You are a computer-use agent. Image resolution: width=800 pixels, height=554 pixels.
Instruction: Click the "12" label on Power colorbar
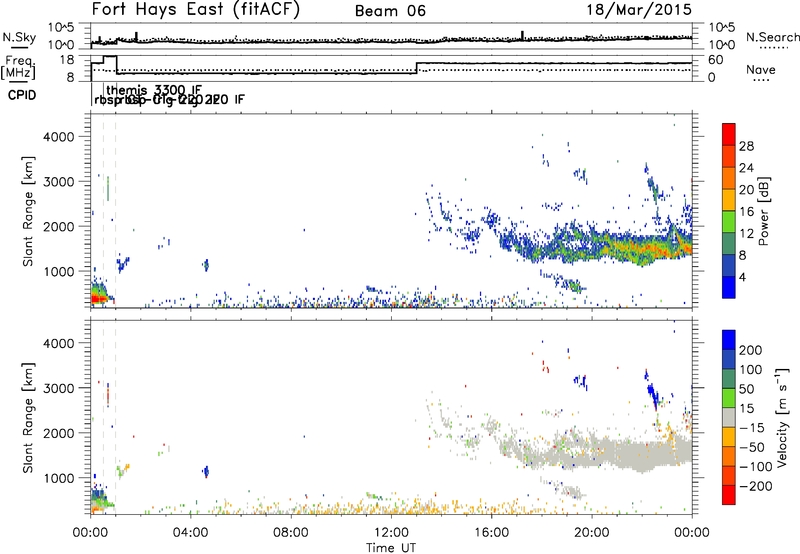[746, 234]
